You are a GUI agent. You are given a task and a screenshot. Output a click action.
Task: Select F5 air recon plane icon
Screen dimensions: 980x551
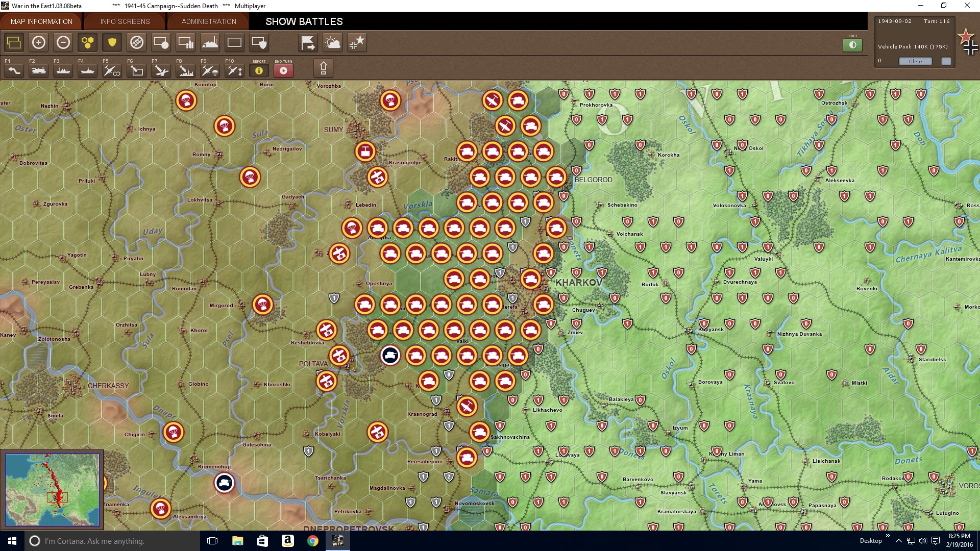(112, 70)
